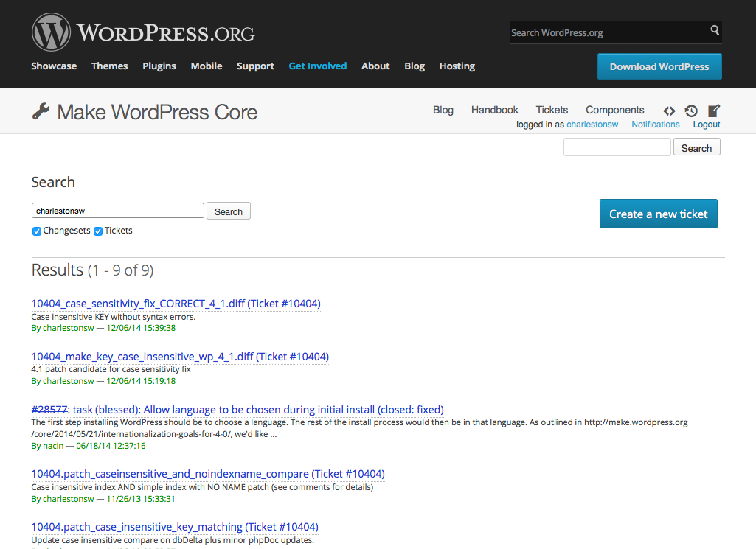Click the new ticket pencil icon
This screenshot has width=756, height=549.
pyautogui.click(x=713, y=111)
